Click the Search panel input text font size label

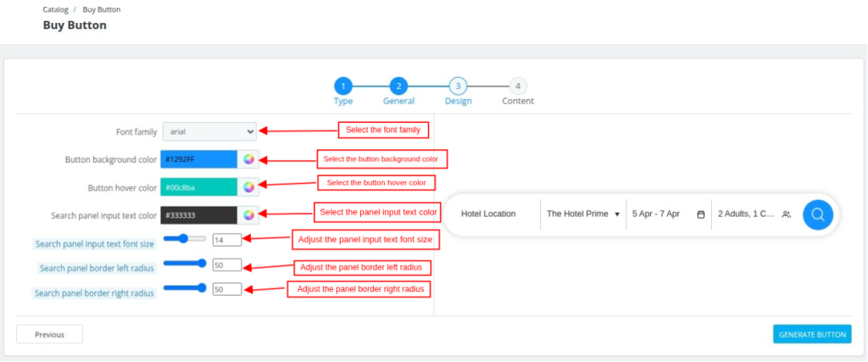click(95, 243)
